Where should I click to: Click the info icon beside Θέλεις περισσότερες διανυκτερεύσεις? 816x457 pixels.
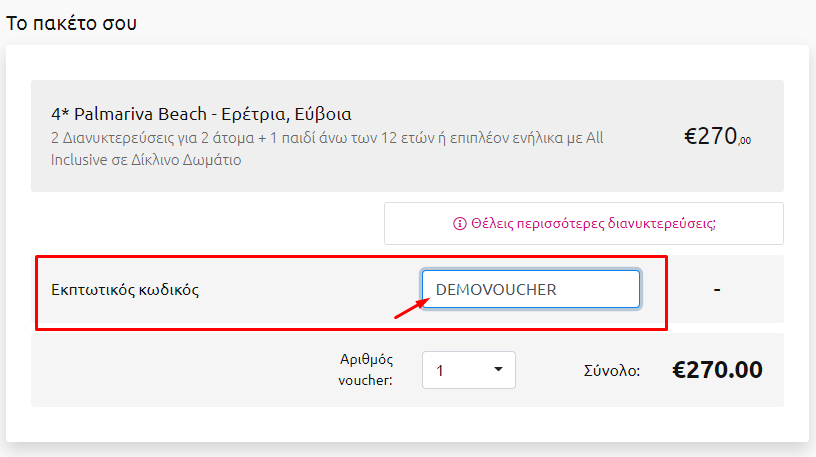pyautogui.click(x=460, y=224)
